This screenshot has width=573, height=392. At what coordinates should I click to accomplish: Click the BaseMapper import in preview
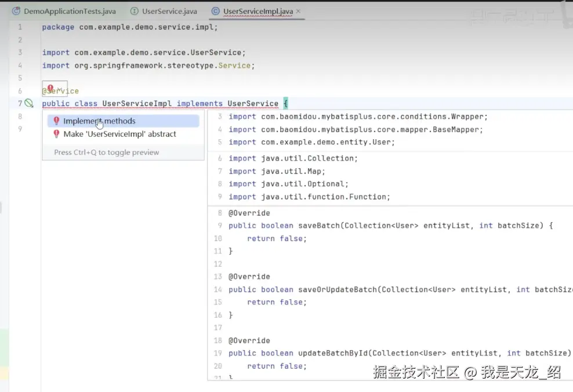(x=356, y=129)
